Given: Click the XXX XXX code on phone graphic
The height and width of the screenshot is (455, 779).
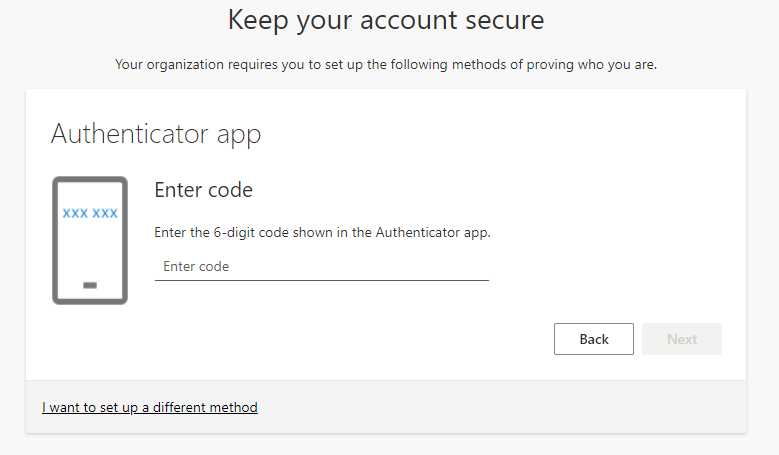Looking at the screenshot, I should [x=90, y=213].
